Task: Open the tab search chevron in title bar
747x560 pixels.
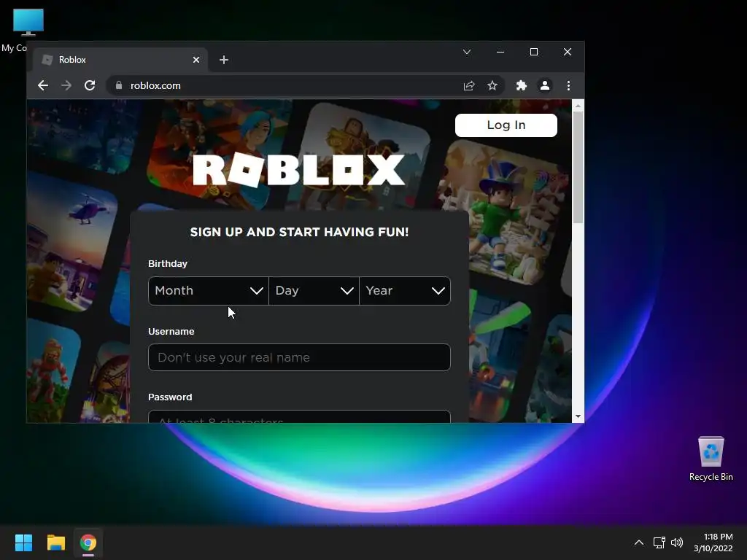Action: pos(467,52)
